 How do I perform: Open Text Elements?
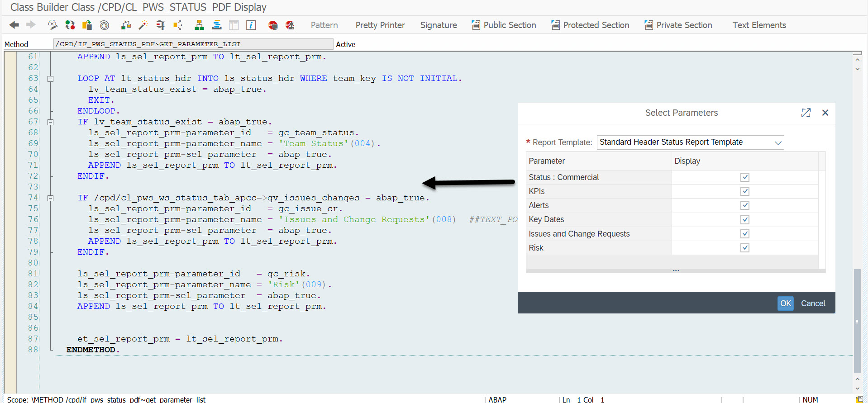point(759,25)
